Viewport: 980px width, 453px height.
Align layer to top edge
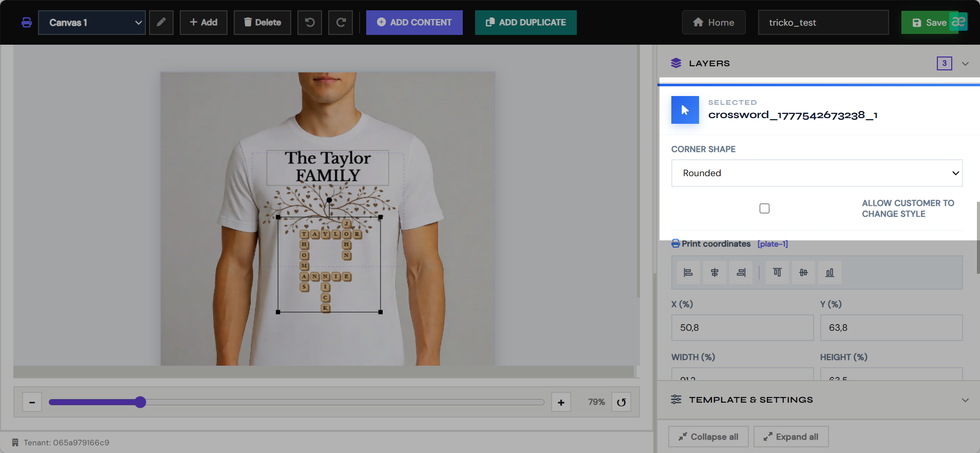777,273
